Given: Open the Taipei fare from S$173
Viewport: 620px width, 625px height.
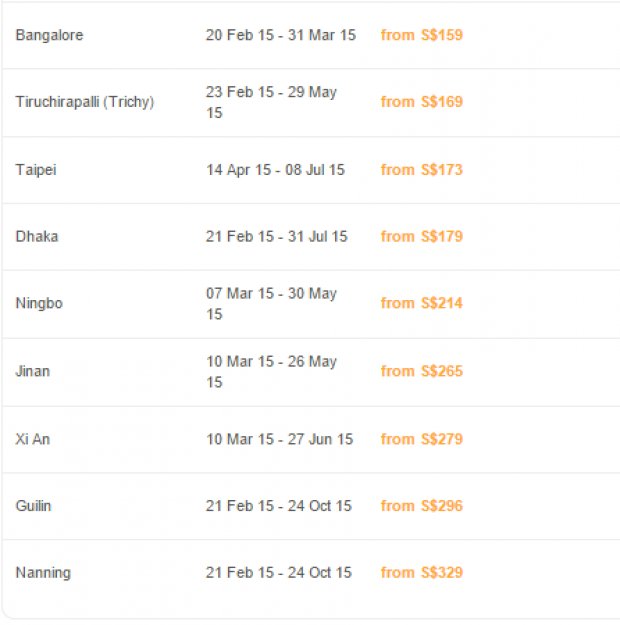Looking at the screenshot, I should pos(421,170).
